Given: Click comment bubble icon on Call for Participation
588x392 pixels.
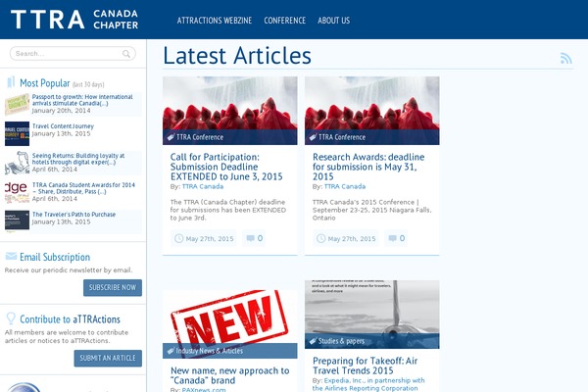Looking at the screenshot, I should [x=250, y=238].
